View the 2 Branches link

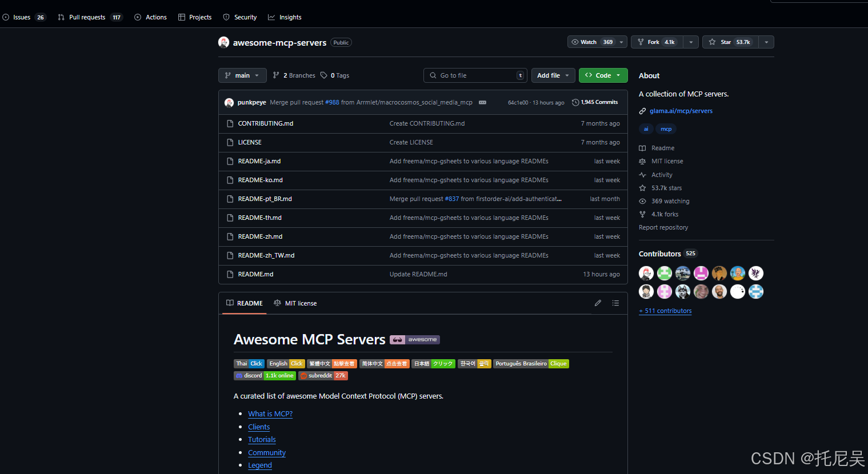click(294, 75)
